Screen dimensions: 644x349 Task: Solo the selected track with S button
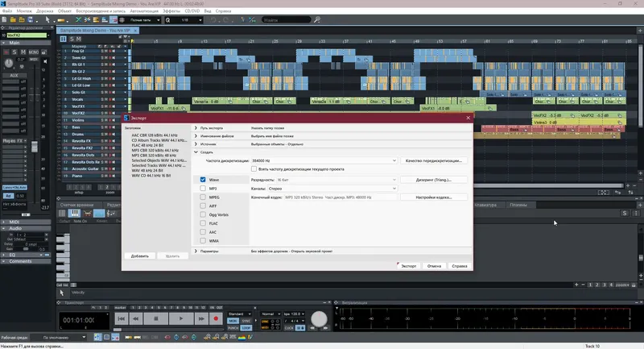click(14, 52)
